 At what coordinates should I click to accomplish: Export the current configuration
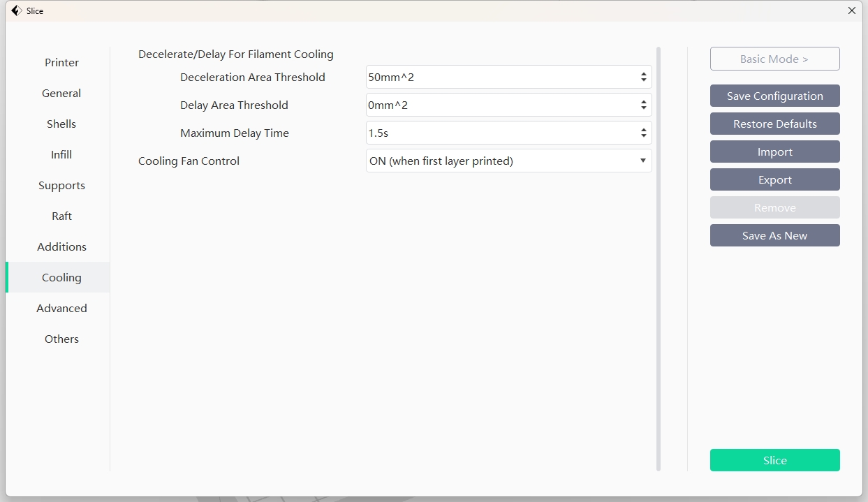(x=774, y=180)
